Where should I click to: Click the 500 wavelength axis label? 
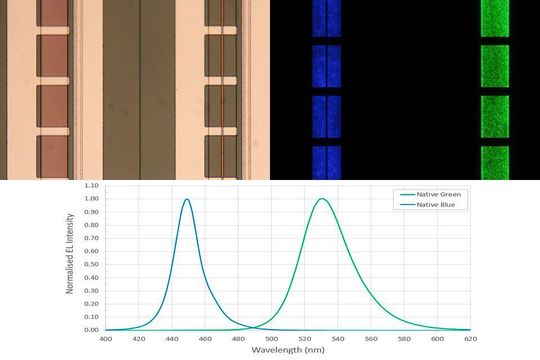coord(271,339)
